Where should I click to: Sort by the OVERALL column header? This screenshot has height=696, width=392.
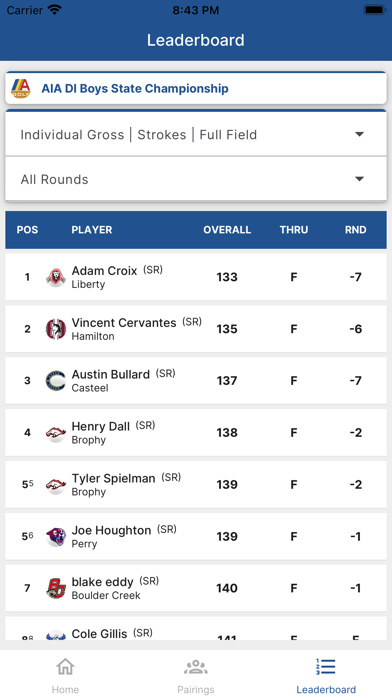227,230
